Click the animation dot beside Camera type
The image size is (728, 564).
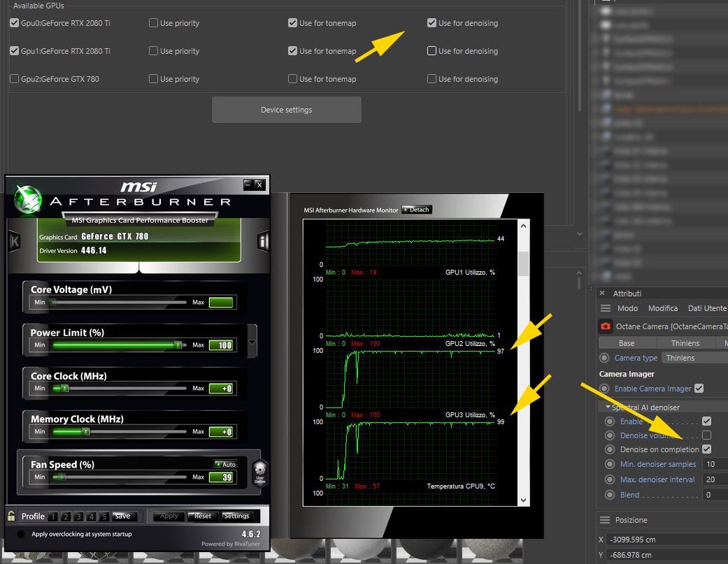pyautogui.click(x=604, y=358)
